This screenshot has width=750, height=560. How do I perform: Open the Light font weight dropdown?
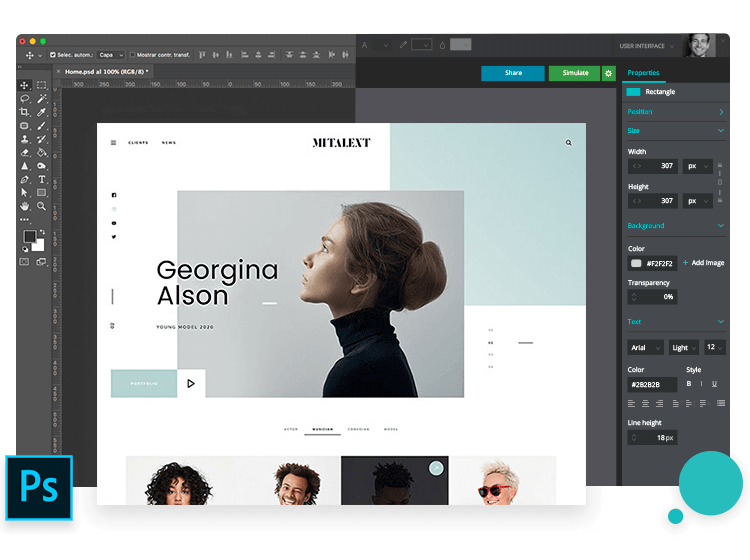pyautogui.click(x=684, y=348)
